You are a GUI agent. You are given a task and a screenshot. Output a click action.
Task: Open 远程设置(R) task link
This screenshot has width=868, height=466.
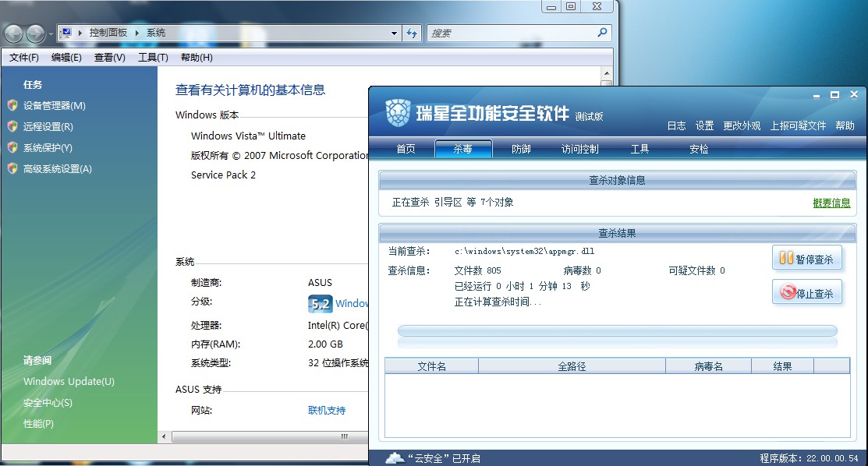tap(48, 126)
